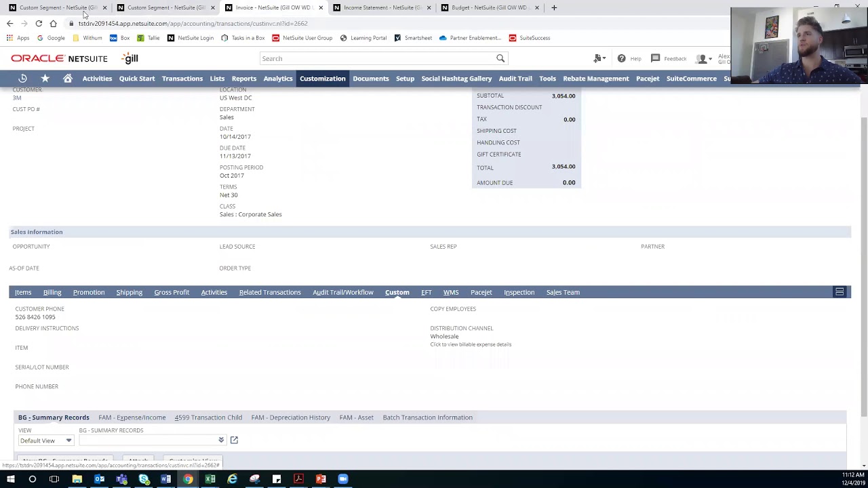This screenshot has height=488, width=868.
Task: Switch to the Items subtab
Action: [23, 292]
